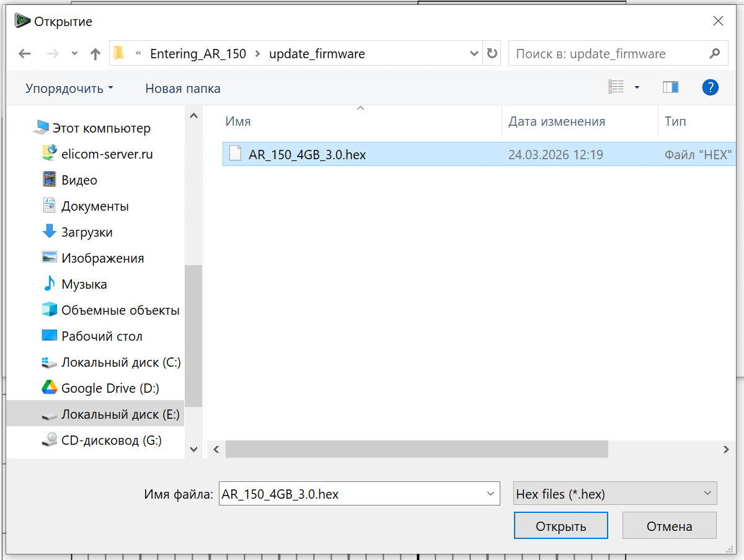This screenshot has width=744, height=560.
Task: Open view options dropdown arrow
Action: pyautogui.click(x=637, y=88)
